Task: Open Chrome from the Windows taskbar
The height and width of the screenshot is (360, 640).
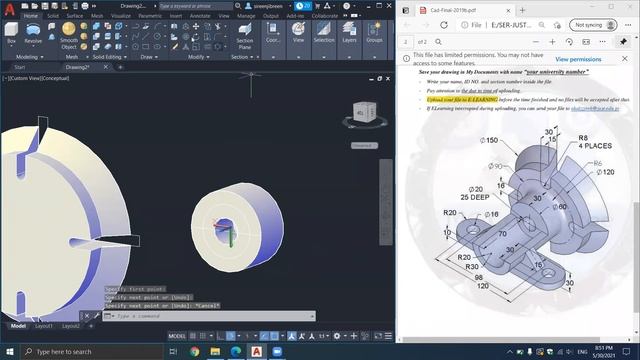Action: (x=195, y=351)
